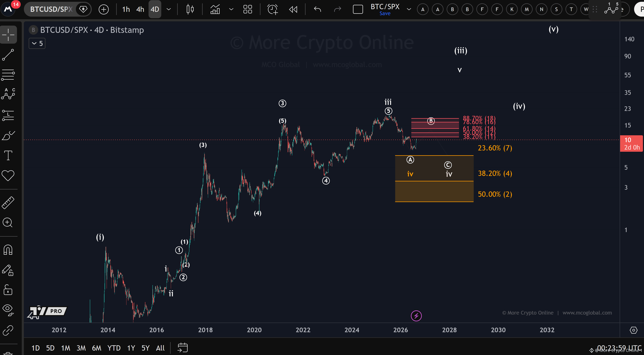
Task: Open the go to date calendar
Action: 182,348
